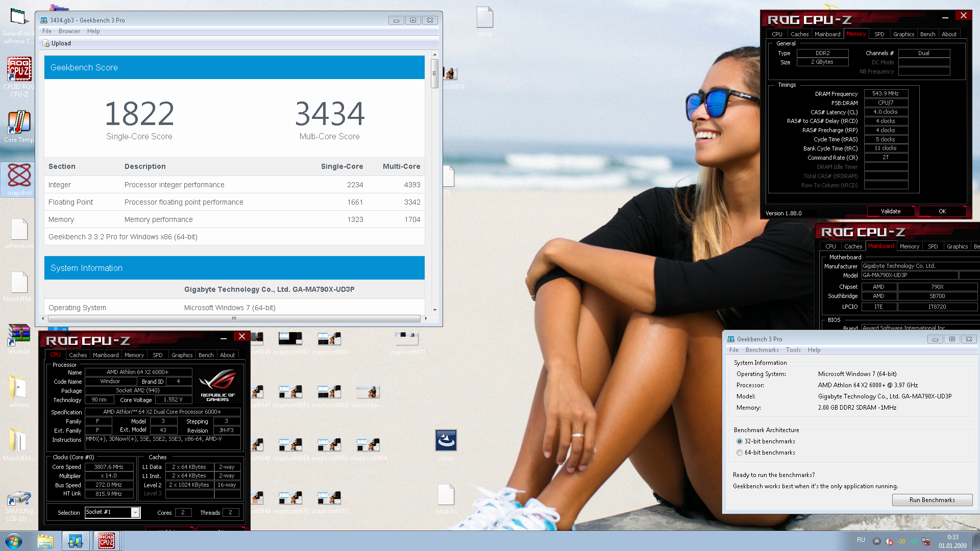
Task: Select the 64-bit benchmarks radio button
Action: pyautogui.click(x=739, y=453)
